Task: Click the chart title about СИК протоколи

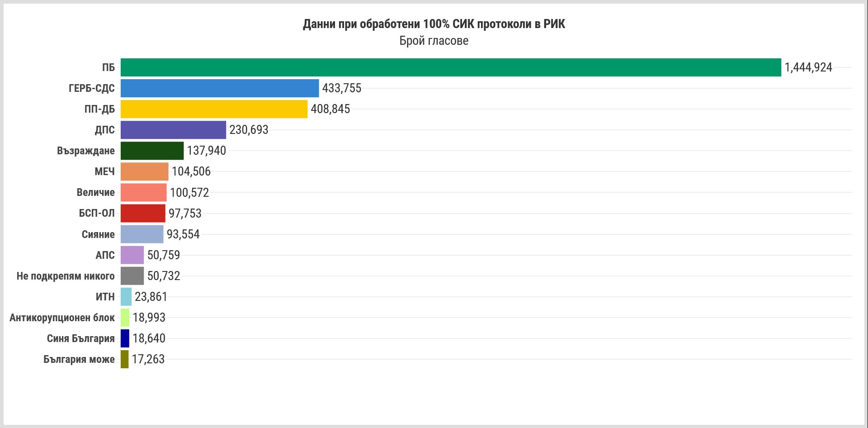Action: click(434, 24)
